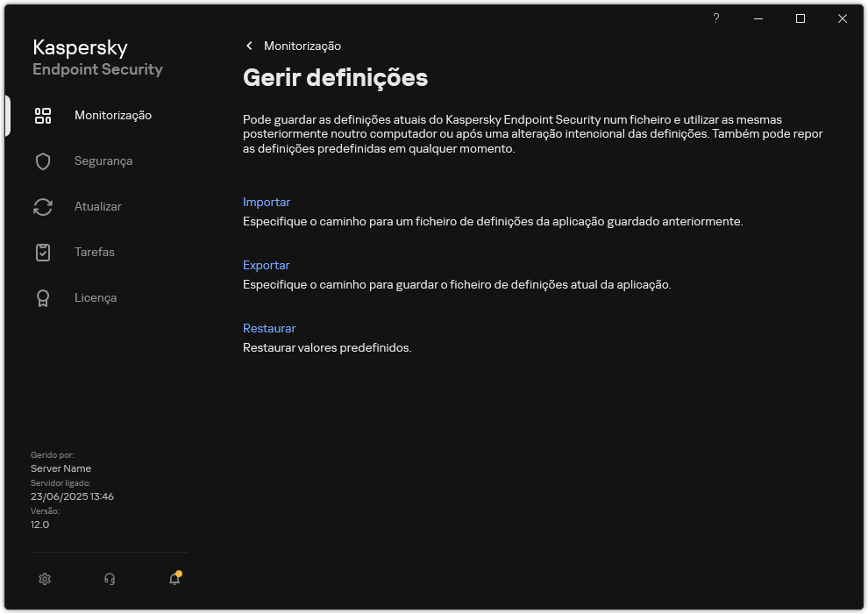The image size is (868, 614).
Task: Click the Exportar link
Action: [267, 265]
